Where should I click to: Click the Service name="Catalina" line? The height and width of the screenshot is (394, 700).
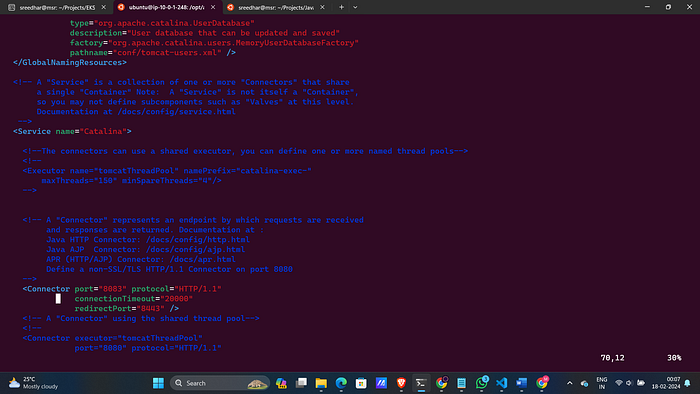coord(72,131)
